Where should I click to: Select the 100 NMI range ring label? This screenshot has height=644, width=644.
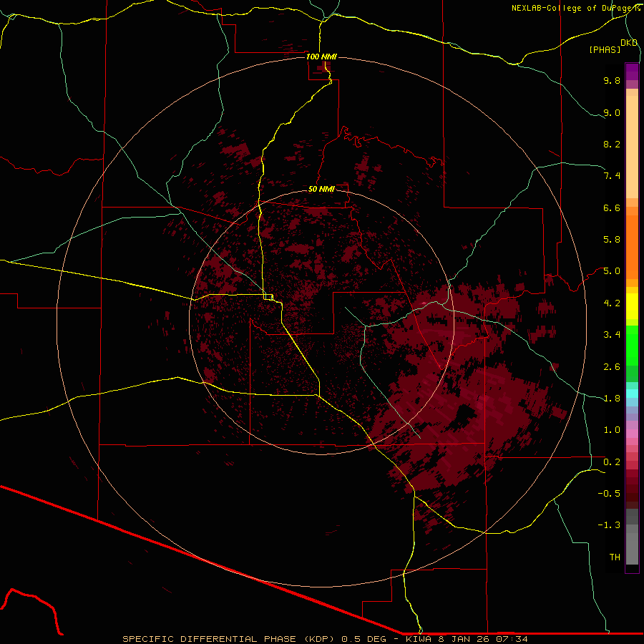tap(321, 57)
